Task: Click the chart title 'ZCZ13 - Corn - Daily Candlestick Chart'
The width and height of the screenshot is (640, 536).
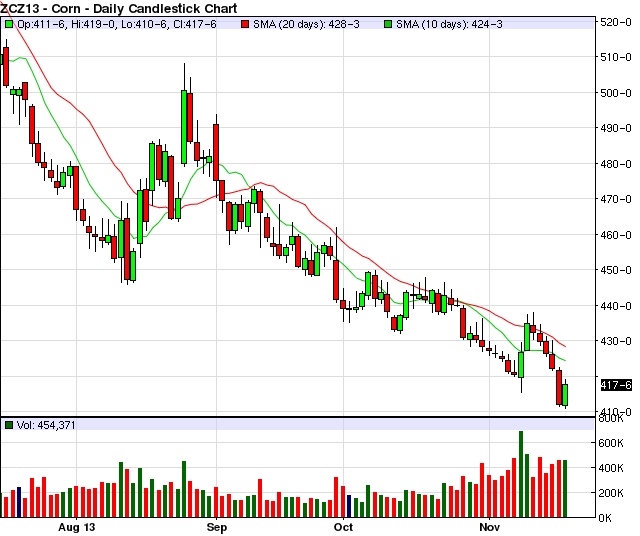Action: tap(119, 8)
